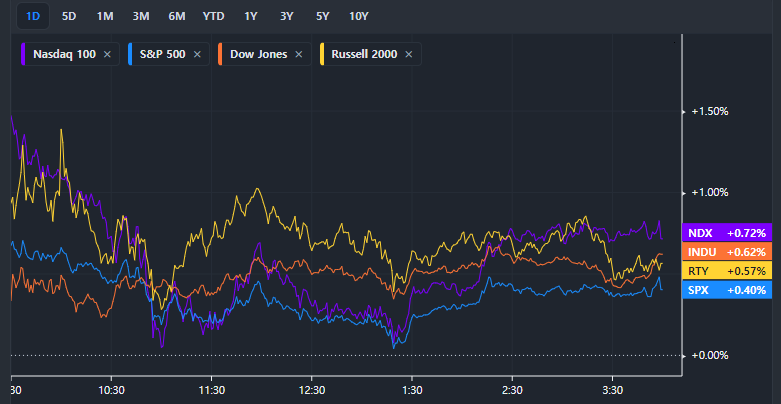The width and height of the screenshot is (781, 404).
Task: Switch chart to YTD view
Action: [214, 16]
